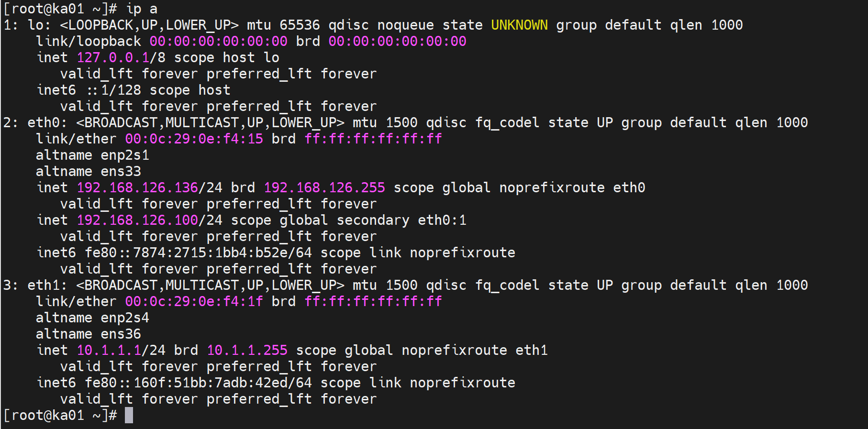Click the loopback address 127.0.0.1

pyautogui.click(x=113, y=57)
